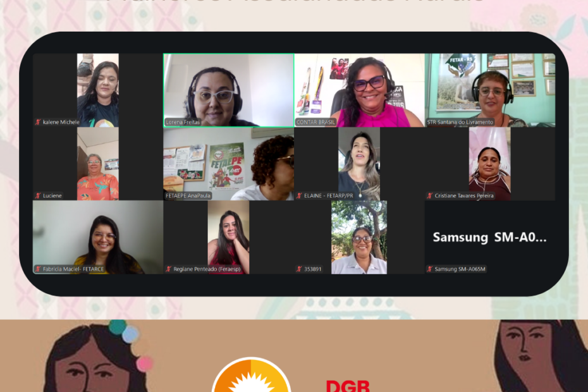This screenshot has height=392, width=588.
Task: Click muted mic icon beside ELAINE - FETARP/PR
Action: 300,195
